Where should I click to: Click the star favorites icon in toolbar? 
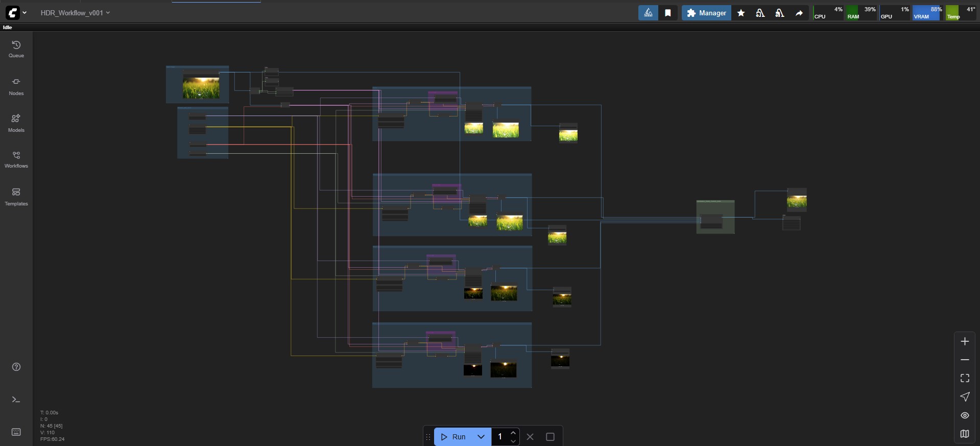click(741, 13)
